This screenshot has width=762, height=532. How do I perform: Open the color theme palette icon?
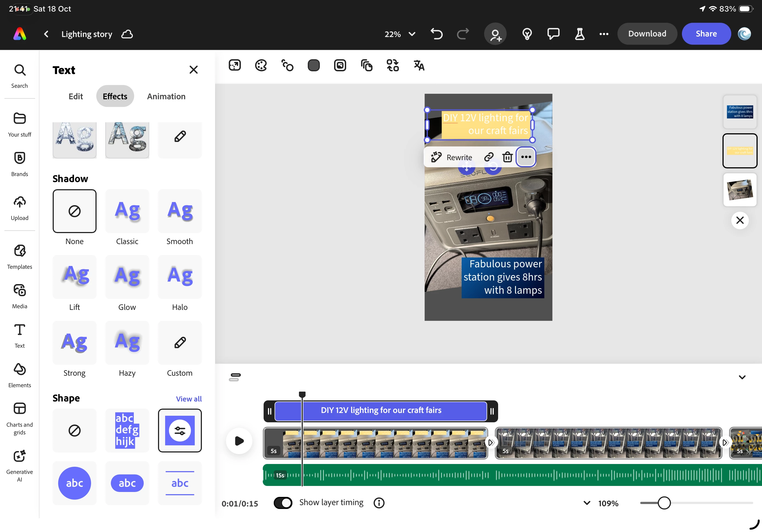(261, 65)
